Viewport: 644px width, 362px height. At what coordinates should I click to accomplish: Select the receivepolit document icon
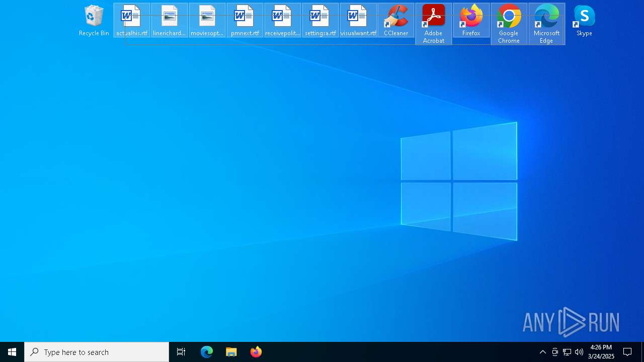point(283,21)
